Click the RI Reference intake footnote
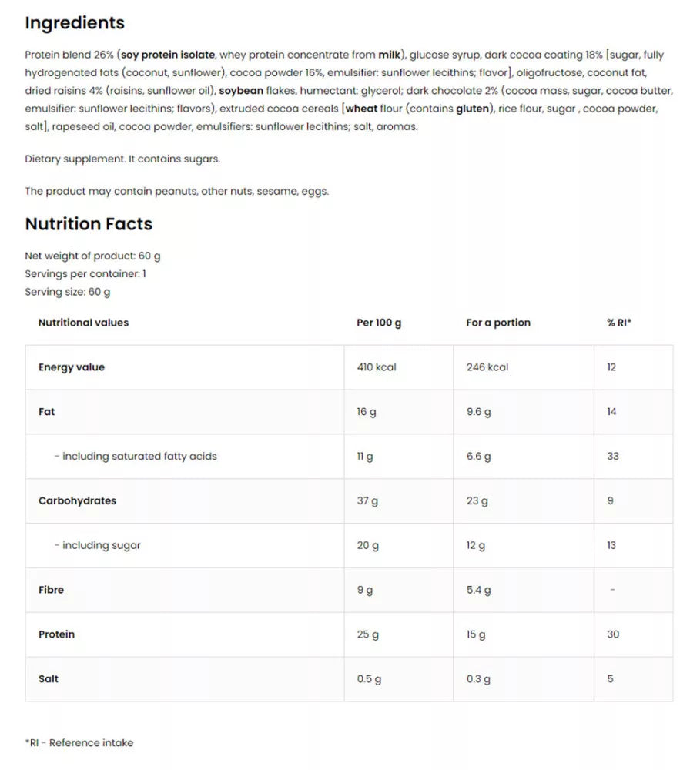The width and height of the screenshot is (700, 770). [79, 743]
